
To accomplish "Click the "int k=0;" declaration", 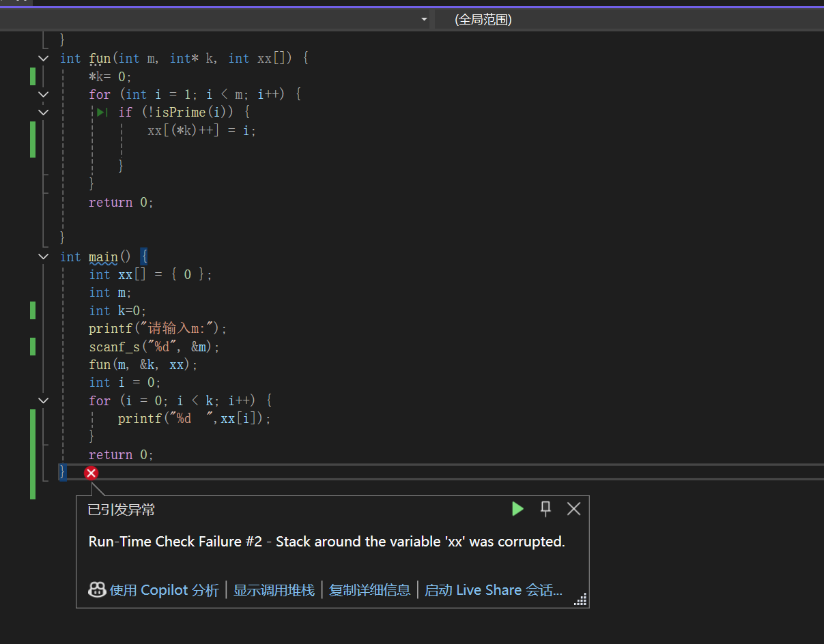I will pos(118,310).
